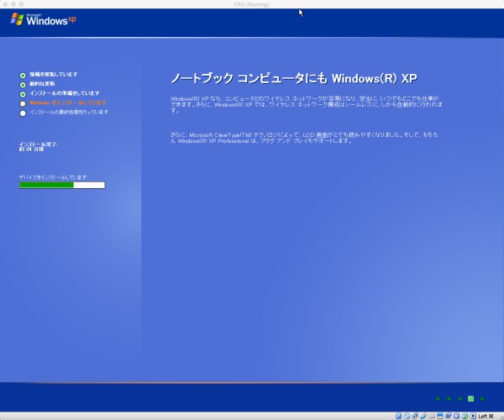This screenshot has width=504, height=420.
Task: Click the Windows XP flag logo
Action: (17, 19)
